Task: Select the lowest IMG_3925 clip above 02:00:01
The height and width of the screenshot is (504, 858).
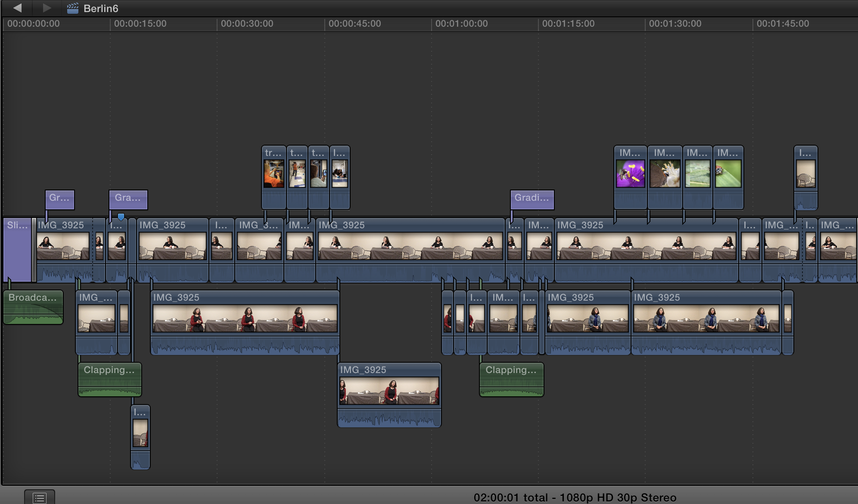Action: tap(389, 395)
